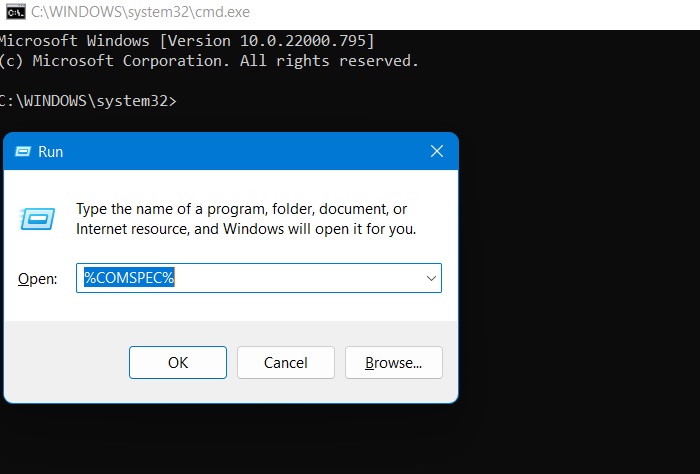The width and height of the screenshot is (700, 474).
Task: Click the "Type the name of a program" description text
Action: (x=246, y=219)
